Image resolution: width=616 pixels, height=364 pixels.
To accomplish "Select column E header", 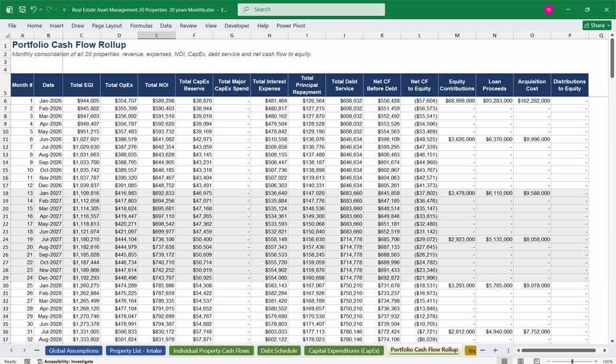I will pos(156,35).
